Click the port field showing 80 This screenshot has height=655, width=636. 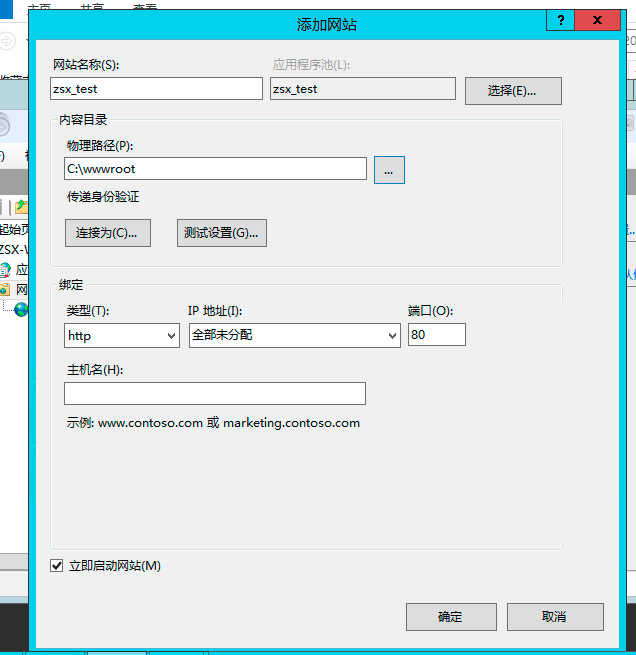coord(437,335)
